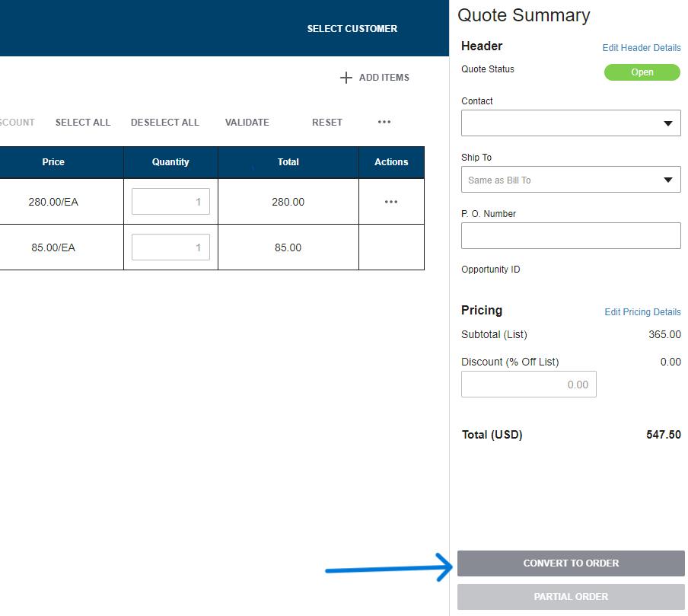Open Edit Header Details link
Screen dimensions: 688x616
(x=642, y=48)
